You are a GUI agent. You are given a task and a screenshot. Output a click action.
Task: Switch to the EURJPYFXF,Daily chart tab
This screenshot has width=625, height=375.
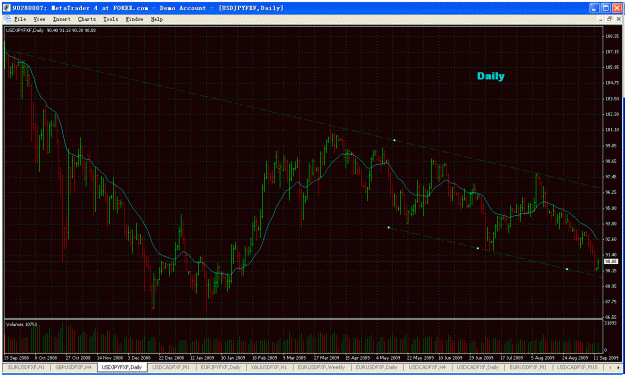tap(221, 367)
